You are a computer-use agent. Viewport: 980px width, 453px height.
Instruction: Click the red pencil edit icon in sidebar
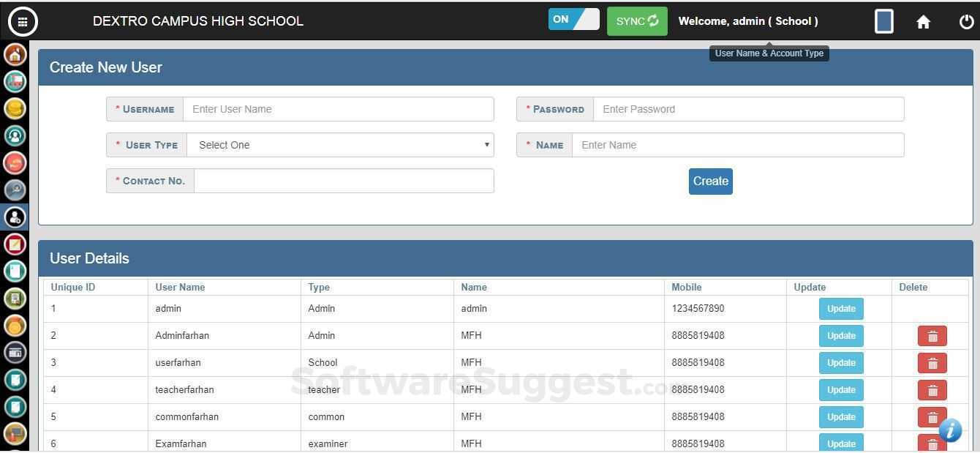pos(15,244)
